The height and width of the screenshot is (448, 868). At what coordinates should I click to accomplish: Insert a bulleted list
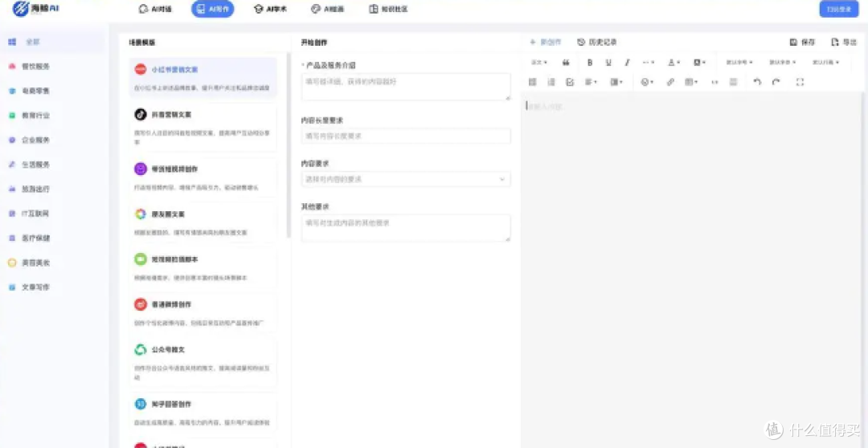(533, 82)
